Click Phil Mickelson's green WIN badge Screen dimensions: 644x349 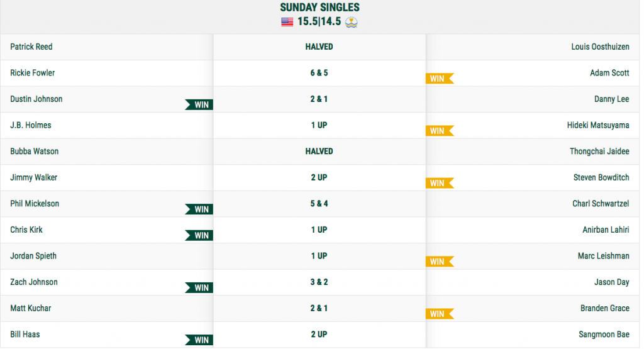[199, 209]
